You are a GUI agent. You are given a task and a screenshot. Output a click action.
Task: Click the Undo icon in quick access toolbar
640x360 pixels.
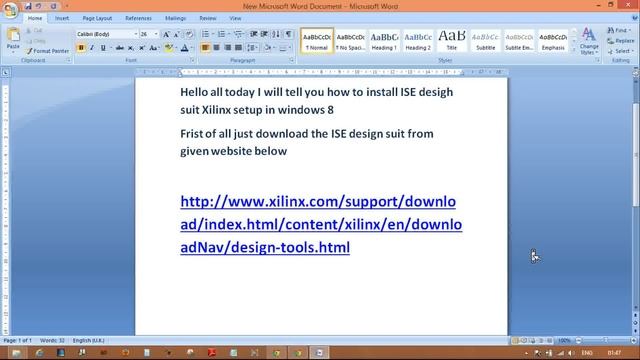point(39,6)
